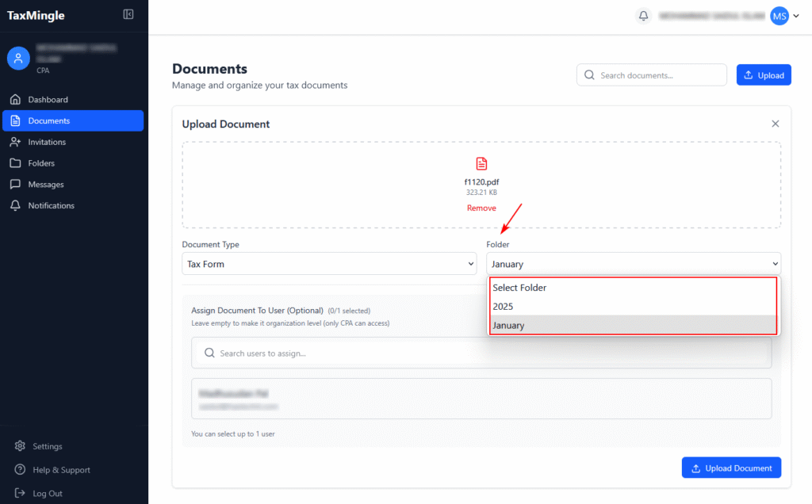Open the notification bell in top bar

(x=643, y=16)
